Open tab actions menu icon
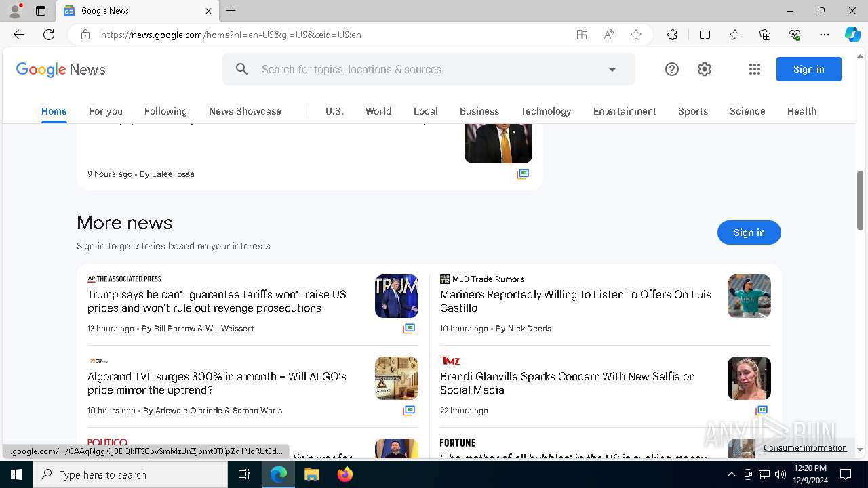 tap(41, 11)
